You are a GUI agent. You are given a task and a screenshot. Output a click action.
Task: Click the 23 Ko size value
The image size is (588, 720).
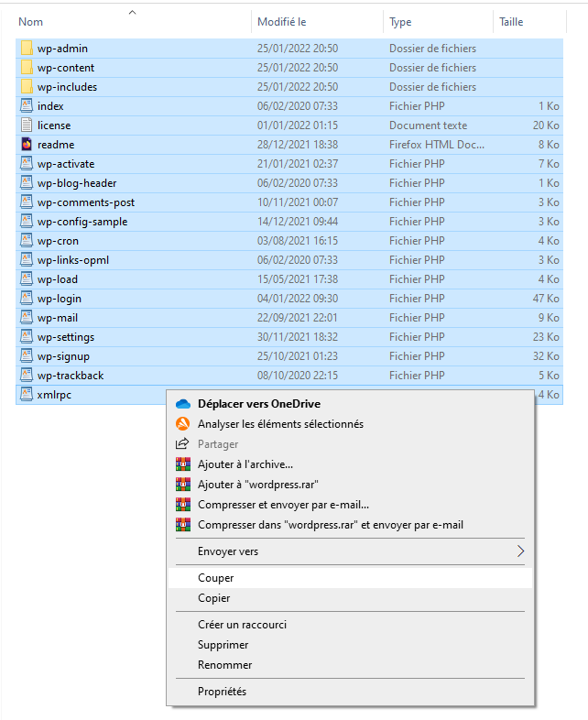pos(546,337)
